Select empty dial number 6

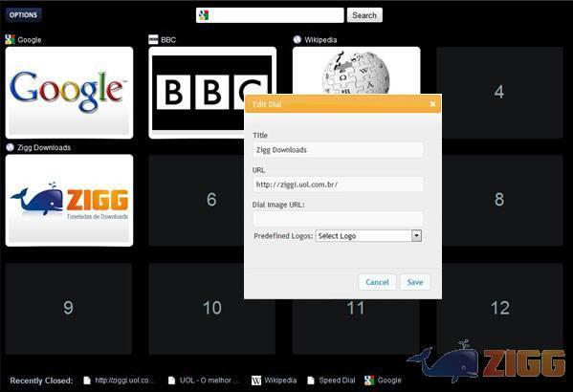tap(196, 200)
